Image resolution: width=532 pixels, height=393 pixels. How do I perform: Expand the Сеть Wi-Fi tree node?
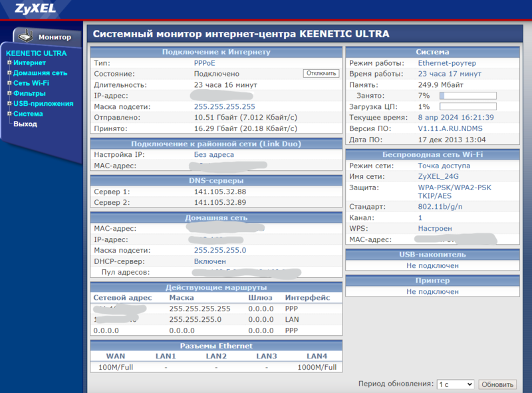click(9, 83)
